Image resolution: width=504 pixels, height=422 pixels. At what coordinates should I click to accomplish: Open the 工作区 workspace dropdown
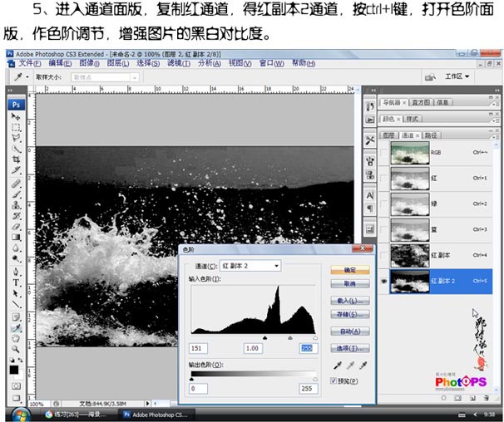457,76
